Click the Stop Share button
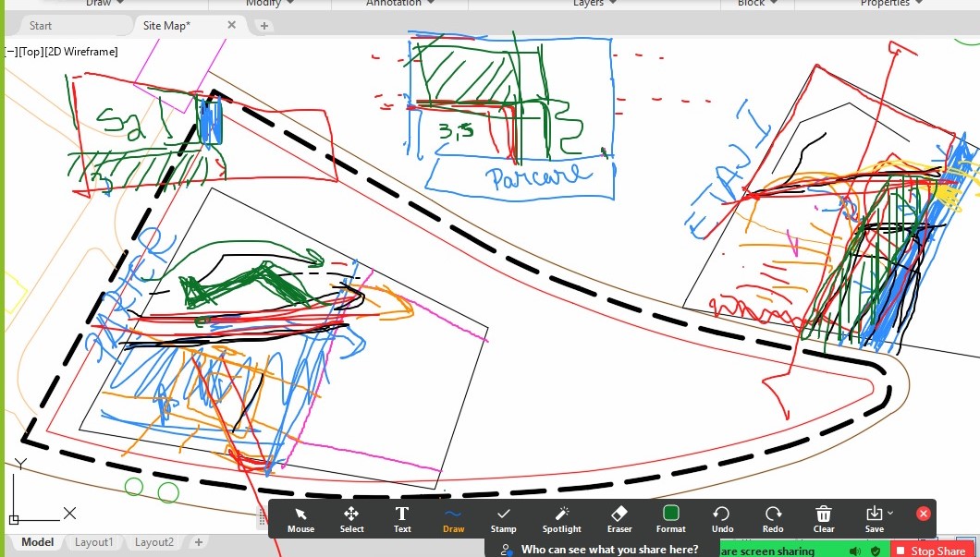The height and width of the screenshot is (557, 980). 931,551
